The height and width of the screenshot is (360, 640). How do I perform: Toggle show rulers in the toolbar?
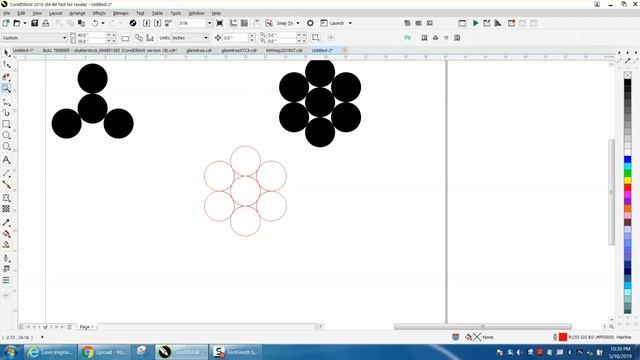coord(233,23)
